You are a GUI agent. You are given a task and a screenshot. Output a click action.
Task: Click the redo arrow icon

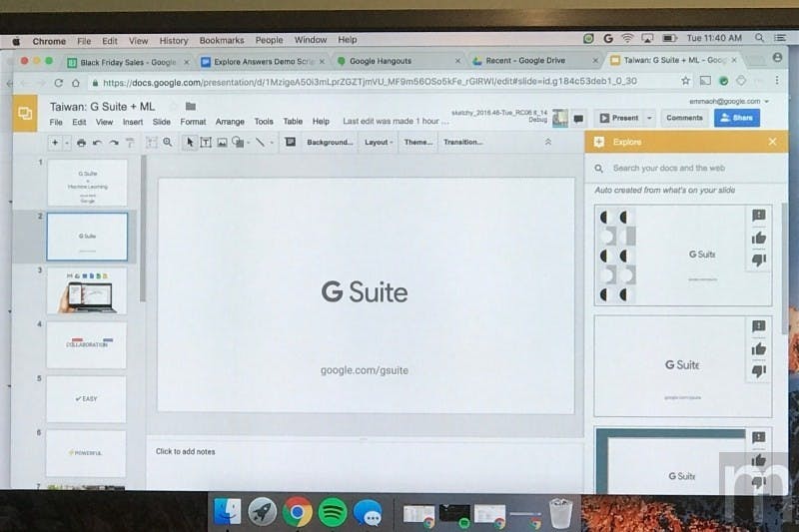pyautogui.click(x=114, y=143)
